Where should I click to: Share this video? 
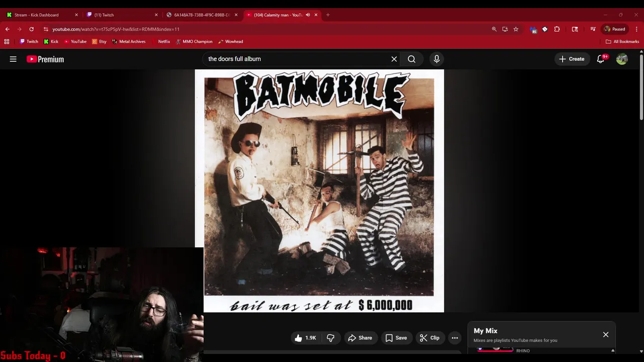[x=360, y=338]
